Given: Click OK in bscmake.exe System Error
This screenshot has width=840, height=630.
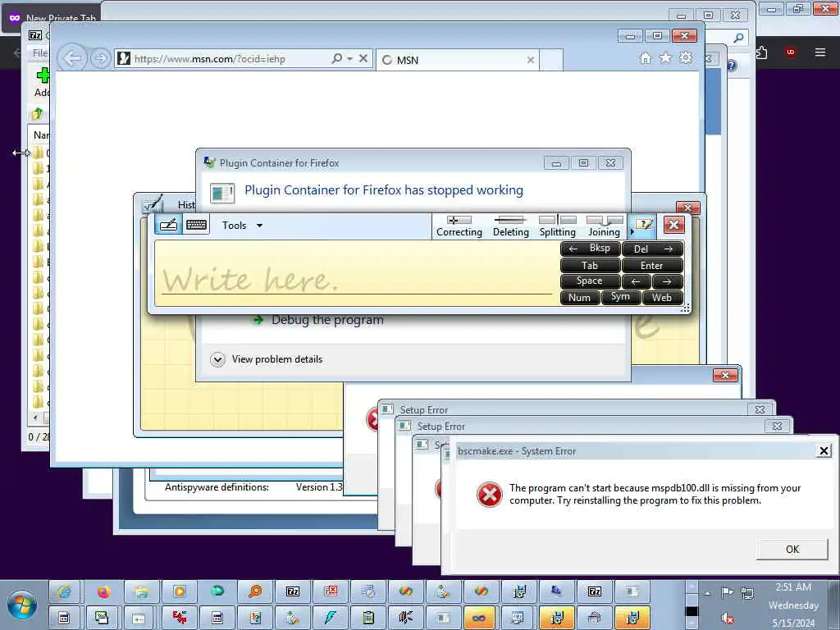Looking at the screenshot, I should (x=792, y=549).
